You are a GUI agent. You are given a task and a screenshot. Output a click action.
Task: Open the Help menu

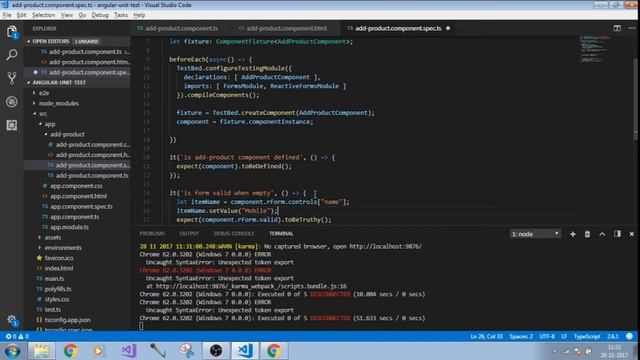pyautogui.click(x=139, y=15)
